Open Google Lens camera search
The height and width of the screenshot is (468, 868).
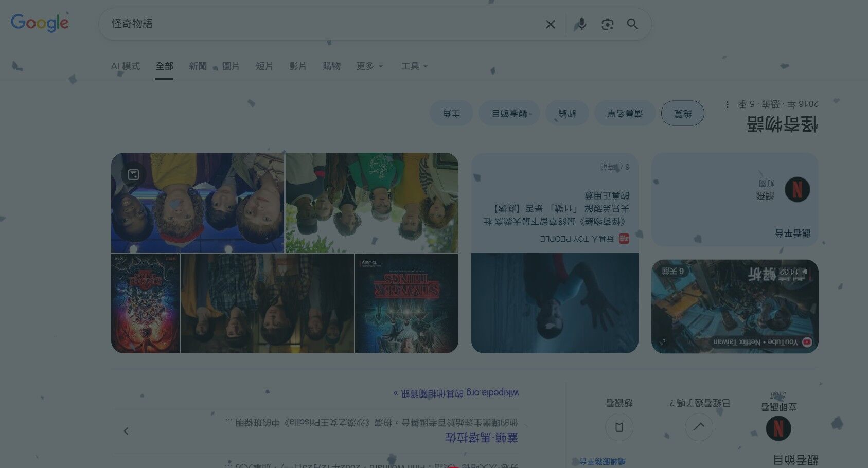pyautogui.click(x=607, y=24)
